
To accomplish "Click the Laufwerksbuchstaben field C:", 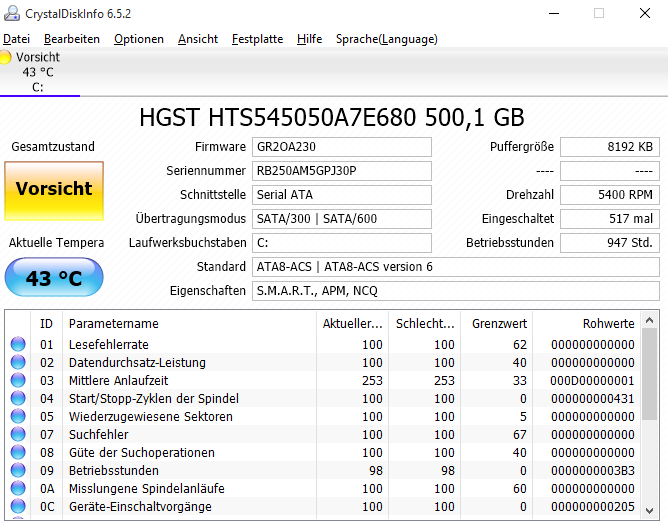I will point(342,243).
